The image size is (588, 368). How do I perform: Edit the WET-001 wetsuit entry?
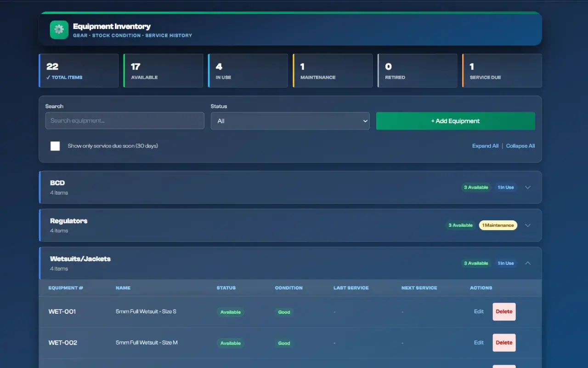coord(479,311)
